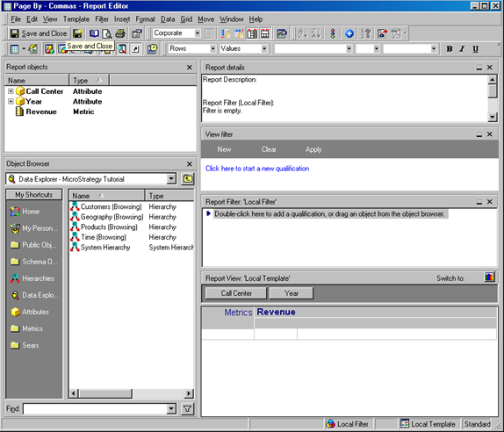The image size is (504, 432).
Task: Click 'Click here to start a new qualification'
Action: 257,169
